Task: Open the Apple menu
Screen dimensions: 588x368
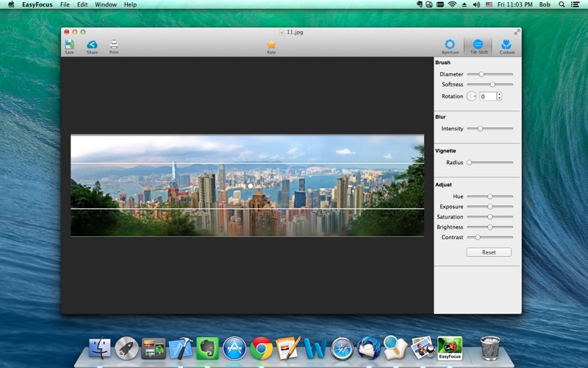Action: pyautogui.click(x=11, y=4)
